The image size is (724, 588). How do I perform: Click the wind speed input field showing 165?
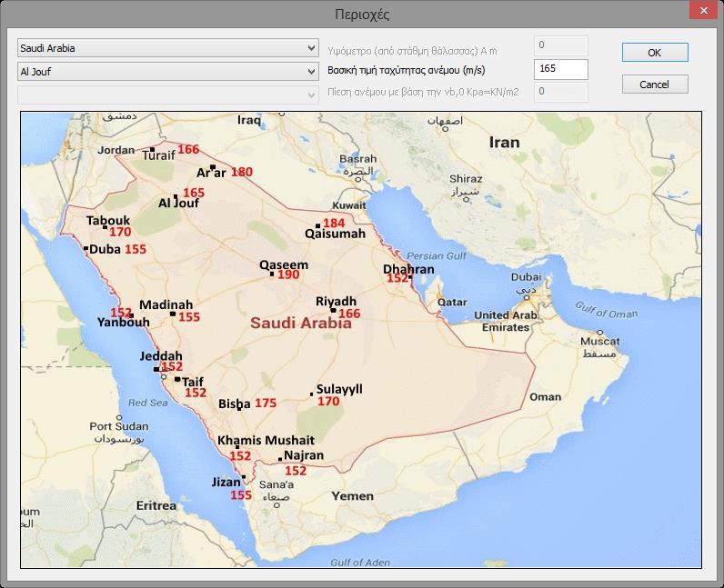pyautogui.click(x=560, y=69)
